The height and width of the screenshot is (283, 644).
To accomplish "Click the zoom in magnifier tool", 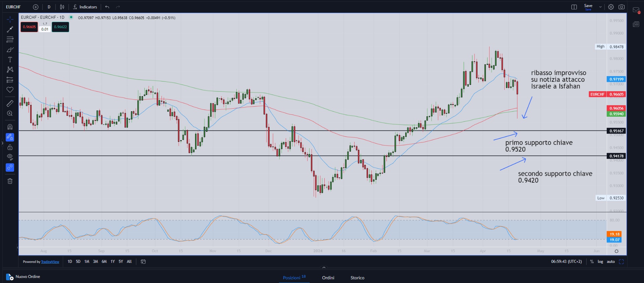I will 10,114.
